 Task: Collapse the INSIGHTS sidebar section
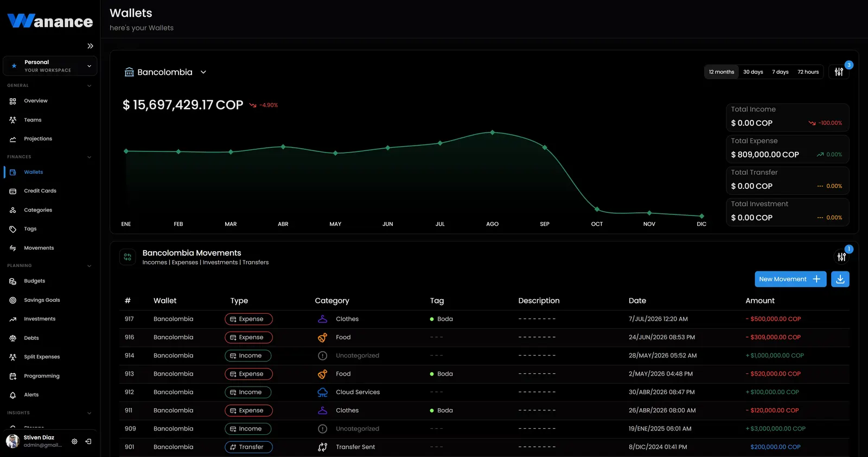90,413
